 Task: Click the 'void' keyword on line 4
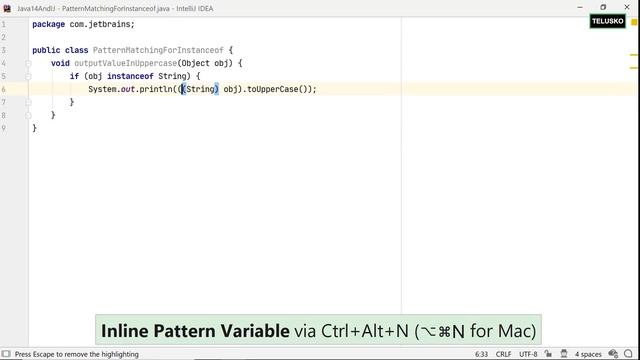point(60,63)
